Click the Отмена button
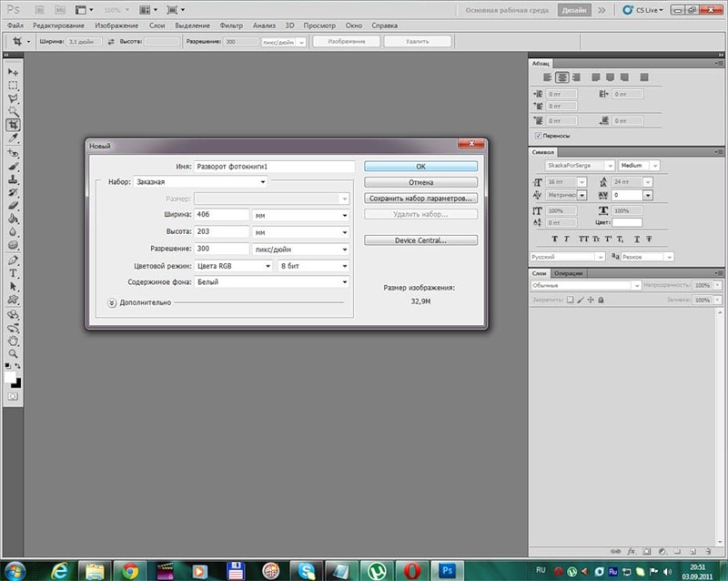 point(420,182)
